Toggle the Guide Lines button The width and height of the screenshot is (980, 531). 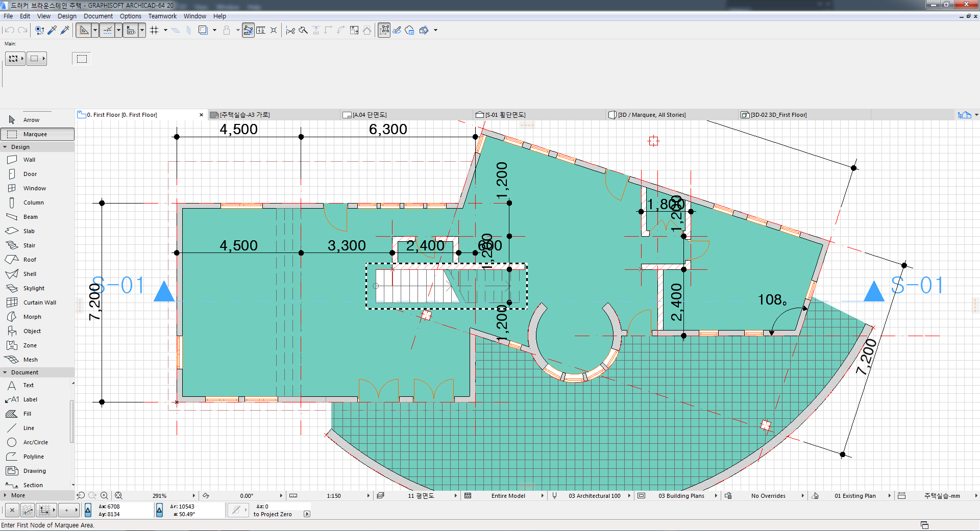point(84,30)
